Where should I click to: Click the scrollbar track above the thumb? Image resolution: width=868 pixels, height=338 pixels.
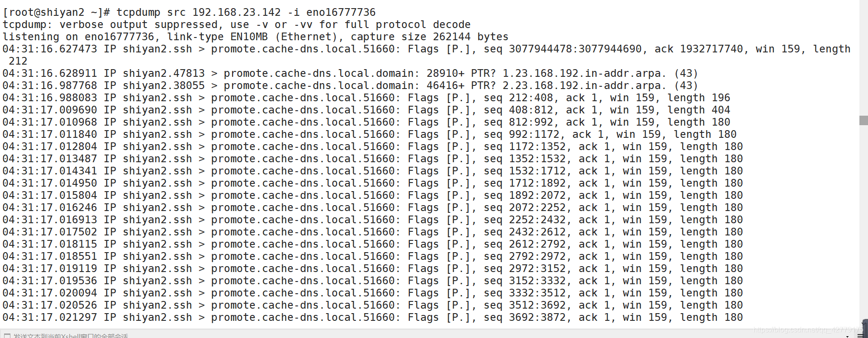pos(863,58)
